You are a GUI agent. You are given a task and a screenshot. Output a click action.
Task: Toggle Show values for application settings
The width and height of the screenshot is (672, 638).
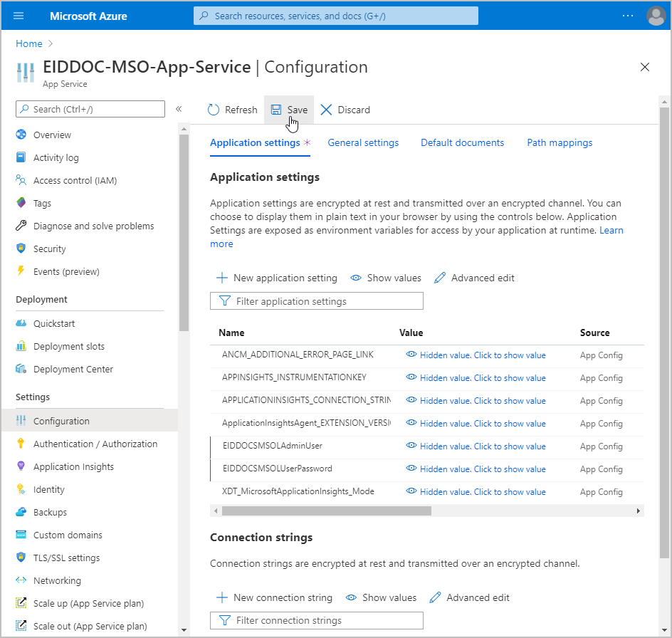tap(386, 278)
